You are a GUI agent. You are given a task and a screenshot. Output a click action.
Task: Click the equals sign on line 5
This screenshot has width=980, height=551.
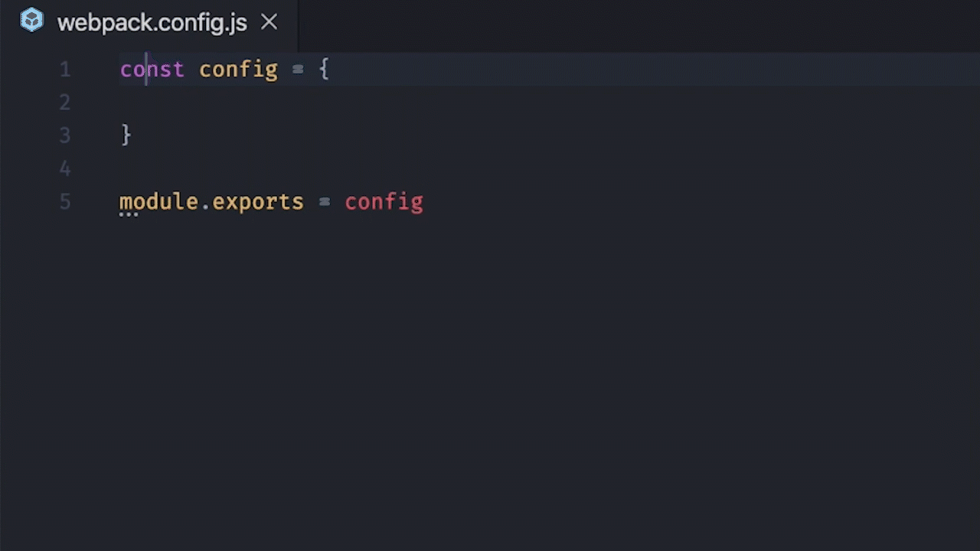click(324, 202)
